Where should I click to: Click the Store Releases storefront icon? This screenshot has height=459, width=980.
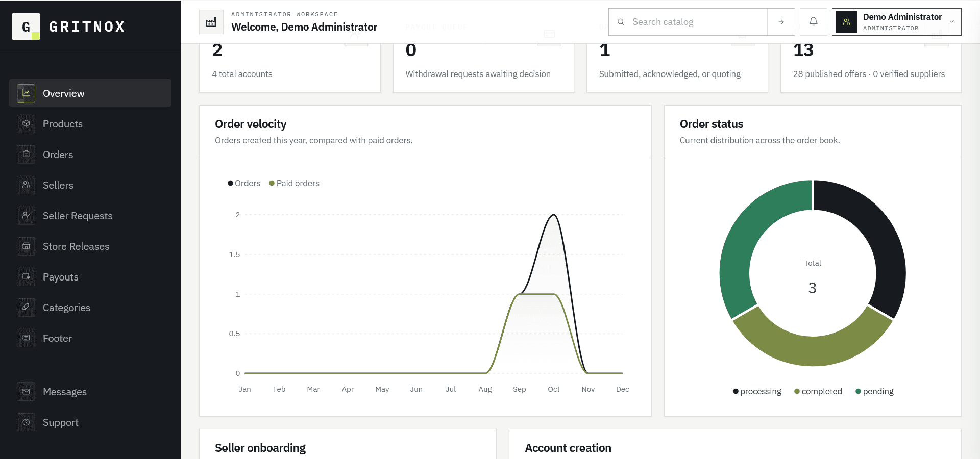click(x=26, y=246)
